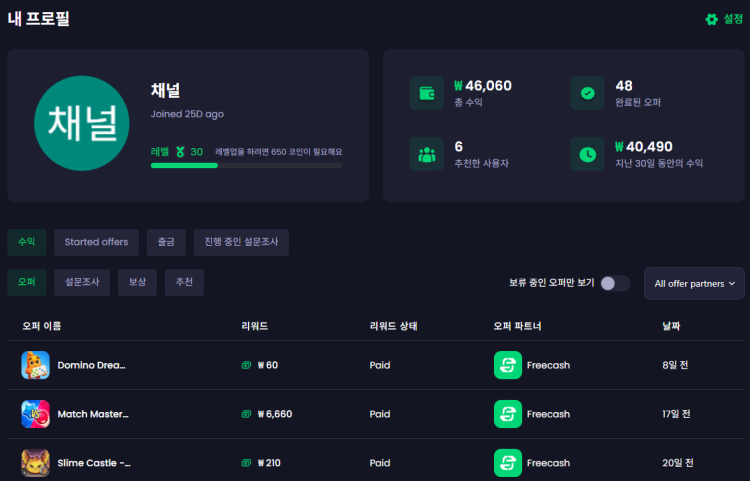Select the 추천 filter button
This screenshot has width=750, height=481.
184,282
